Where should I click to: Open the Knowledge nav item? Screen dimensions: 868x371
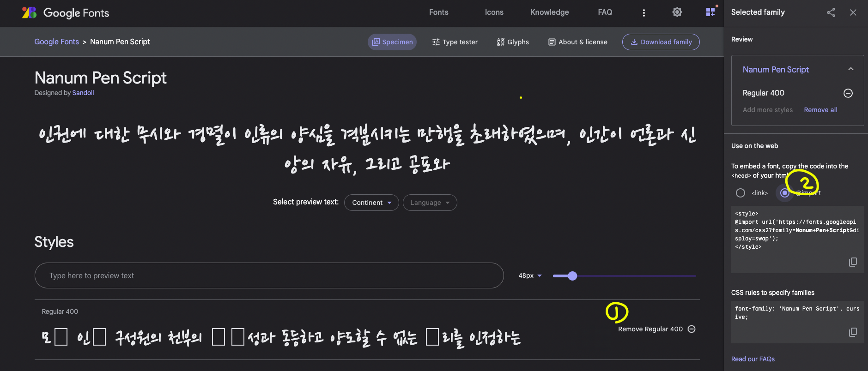pyautogui.click(x=550, y=12)
